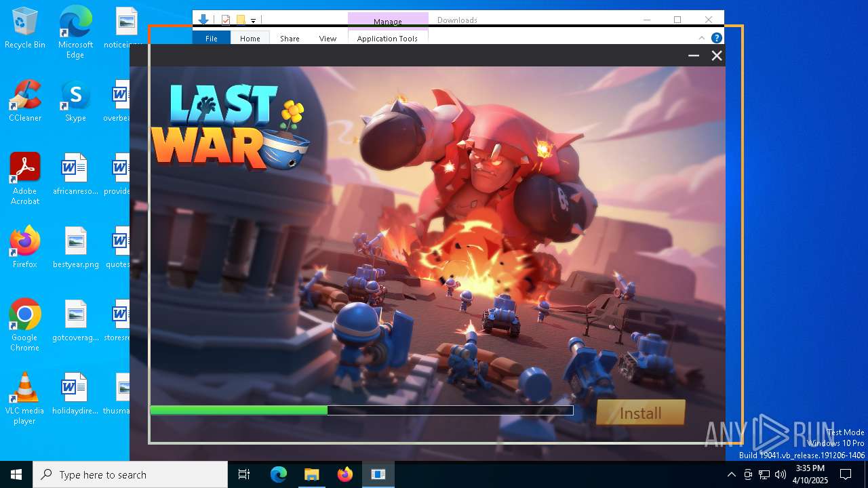Viewport: 868px width, 488px height.
Task: Click the taskbar search box
Action: click(x=130, y=474)
